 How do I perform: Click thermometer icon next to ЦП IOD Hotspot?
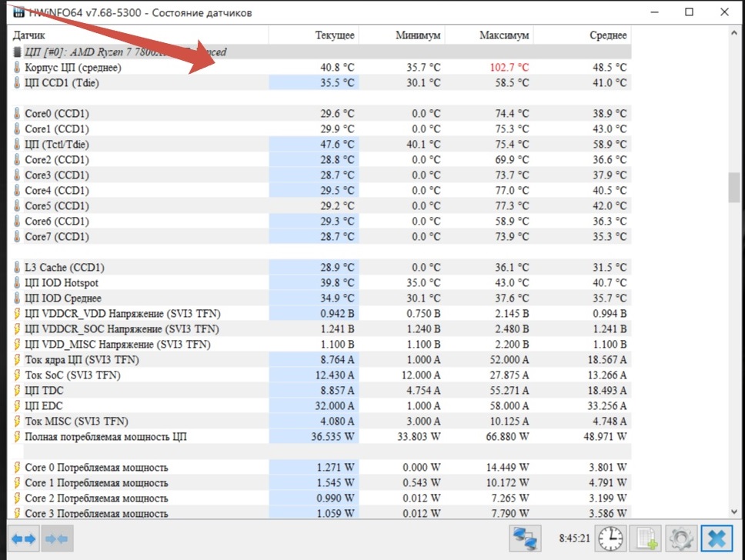pos(17,282)
